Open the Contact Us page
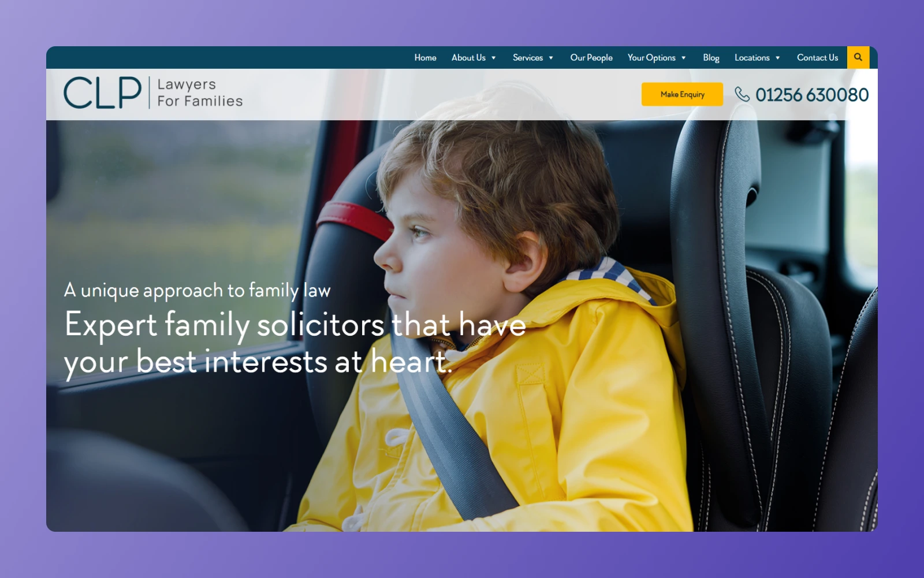Viewport: 924px width, 578px height. click(817, 58)
